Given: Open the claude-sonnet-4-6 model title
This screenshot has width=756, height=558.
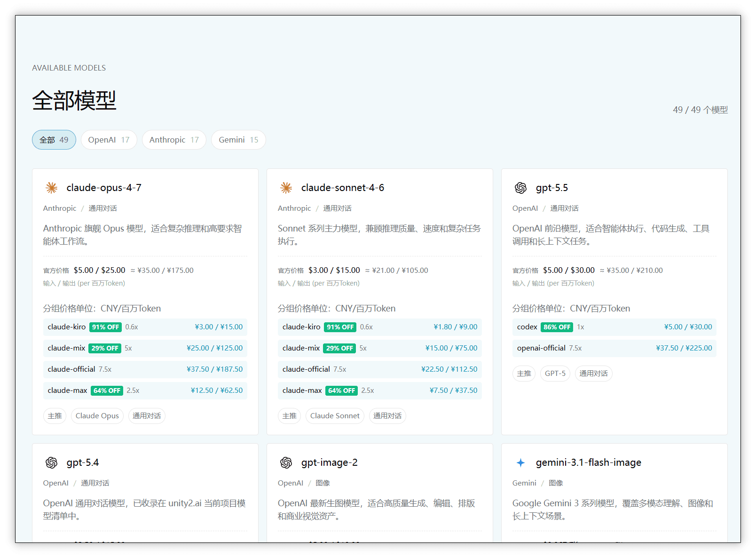Looking at the screenshot, I should pos(343,188).
